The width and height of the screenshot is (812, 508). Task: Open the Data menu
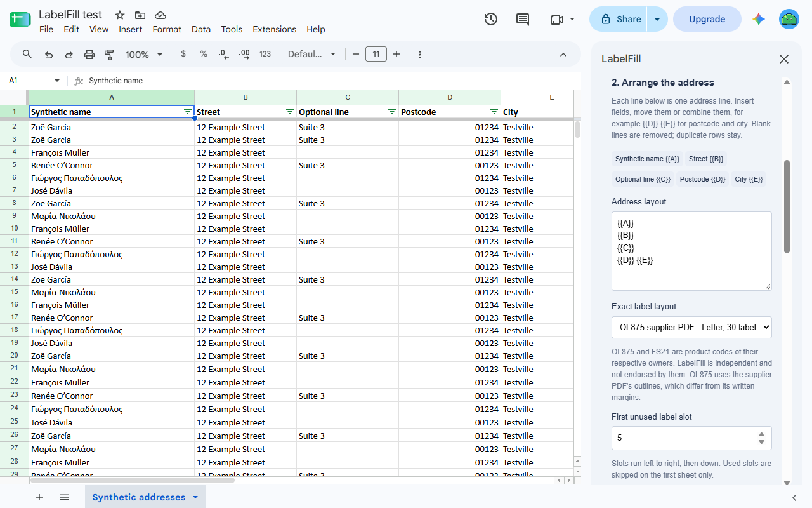click(201, 29)
